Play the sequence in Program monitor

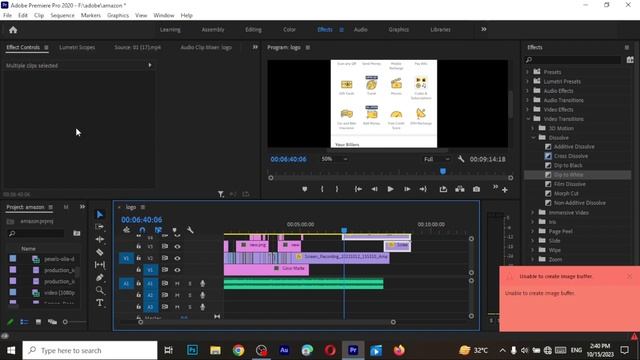coord(390,189)
